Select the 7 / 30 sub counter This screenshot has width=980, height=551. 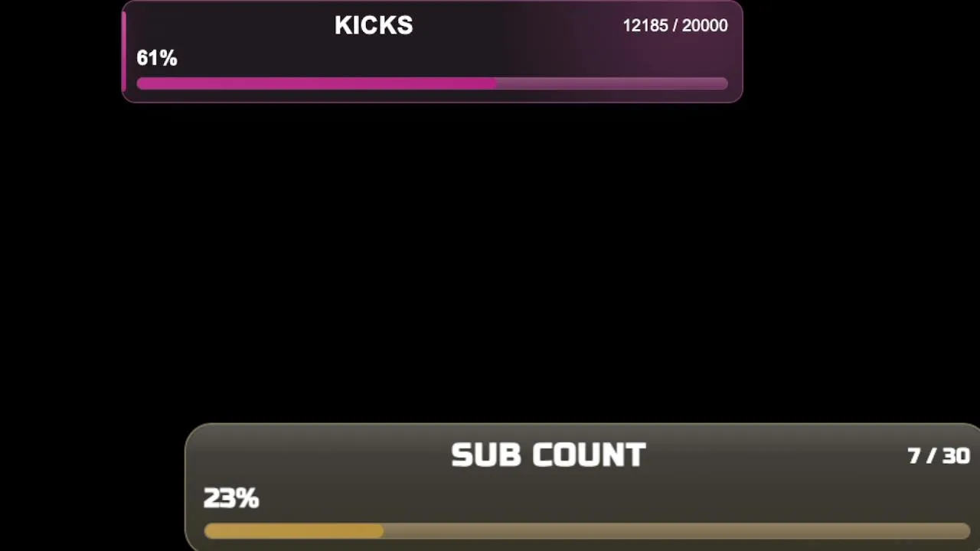[x=939, y=456]
